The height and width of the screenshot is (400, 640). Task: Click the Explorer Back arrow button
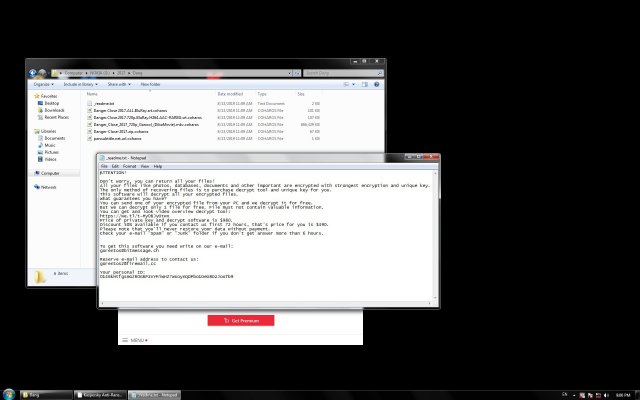pos(33,73)
